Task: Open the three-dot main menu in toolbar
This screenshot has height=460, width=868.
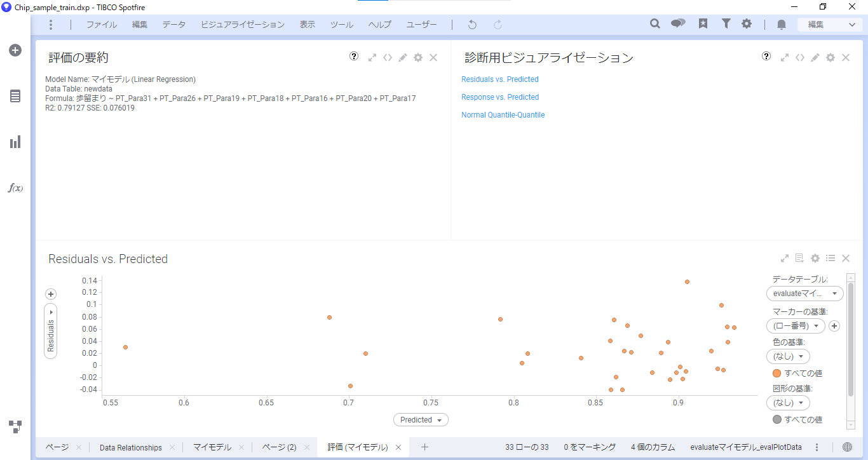Action: tap(51, 25)
